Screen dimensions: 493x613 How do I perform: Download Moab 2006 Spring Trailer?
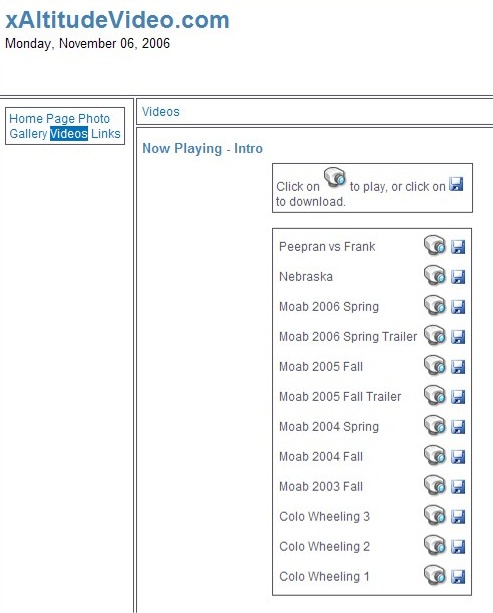click(458, 337)
